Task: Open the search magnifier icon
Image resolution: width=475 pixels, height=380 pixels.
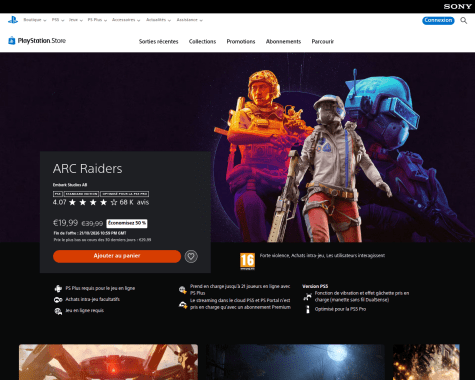Action: 463,20
